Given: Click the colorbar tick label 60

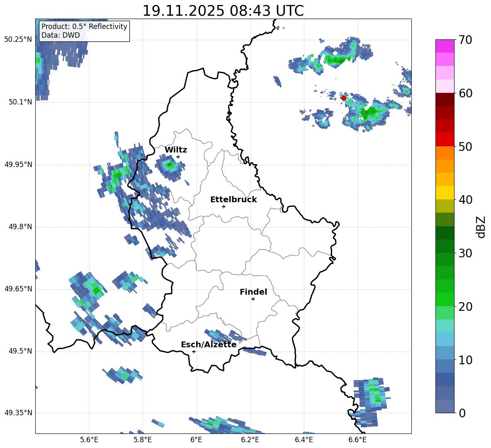Looking at the screenshot, I should click(x=465, y=93).
